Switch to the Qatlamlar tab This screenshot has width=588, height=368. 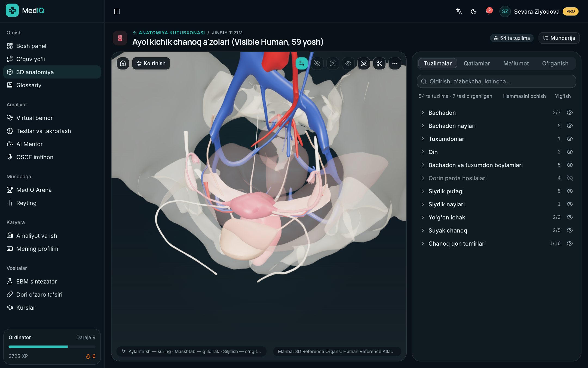pos(477,64)
